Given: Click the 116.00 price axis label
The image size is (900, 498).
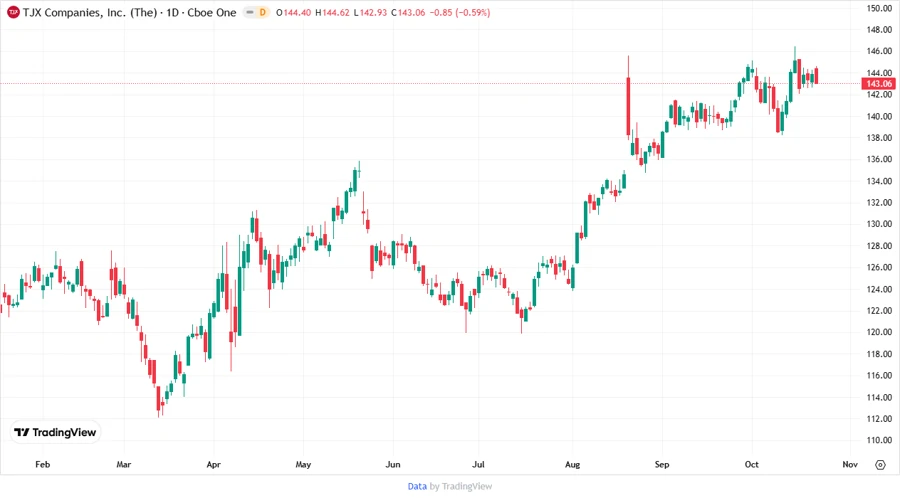Looking at the screenshot, I should [879, 375].
